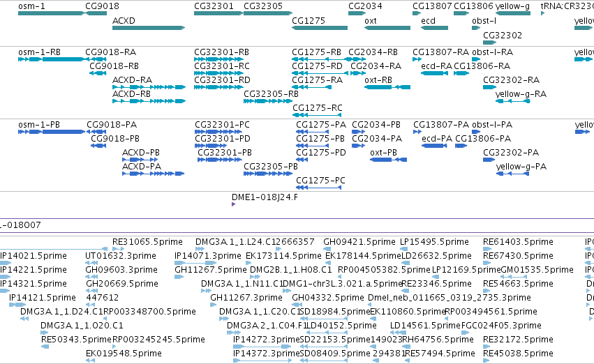The width and height of the screenshot is (594, 364).
Task: Click the IP14272.3prime EST feature
Action: pyautogui.click(x=262, y=346)
